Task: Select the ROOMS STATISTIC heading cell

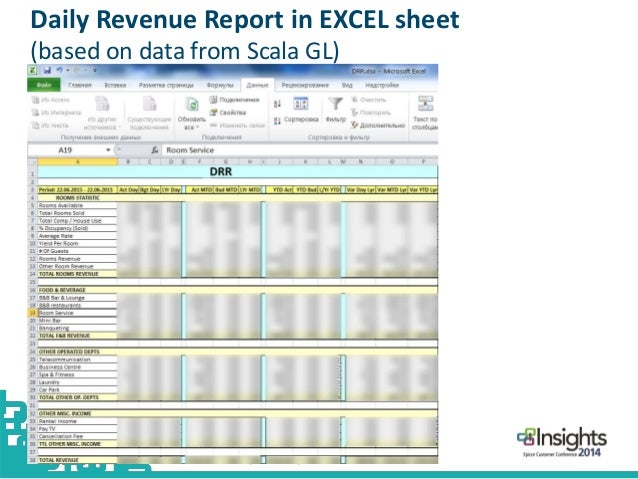Action: tap(77, 198)
